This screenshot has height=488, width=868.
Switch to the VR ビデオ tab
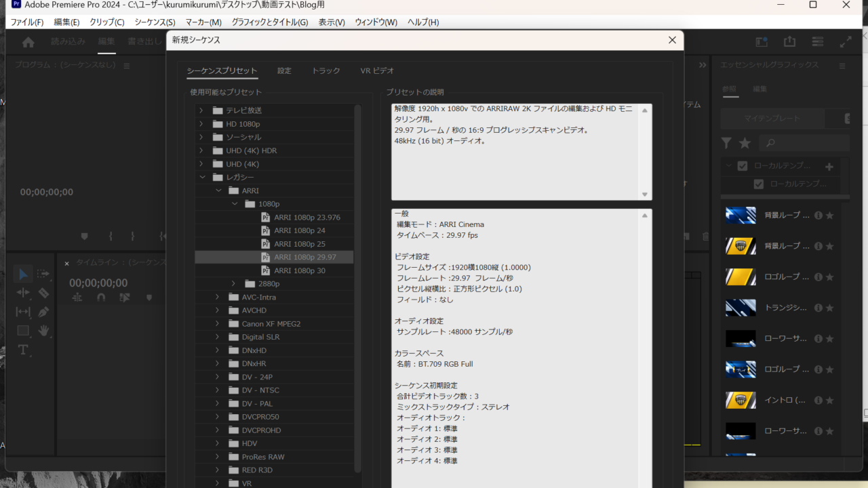[x=377, y=70]
